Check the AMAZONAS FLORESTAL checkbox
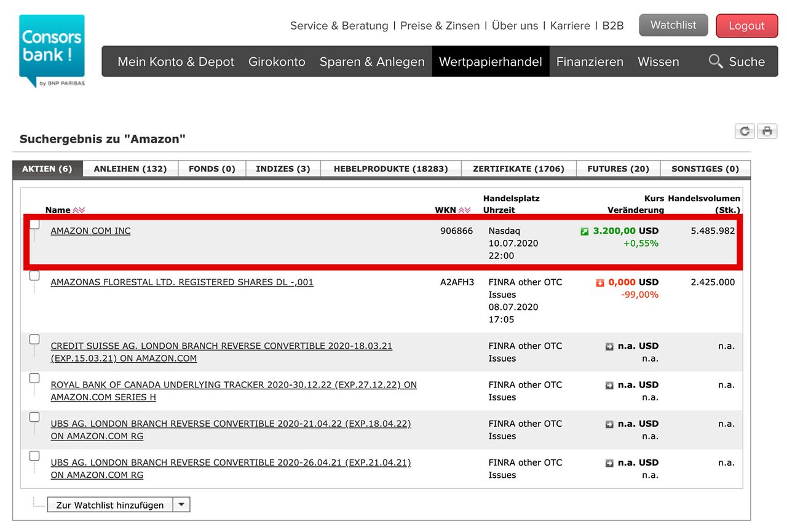Screen dimensions: 787x532 34,276
